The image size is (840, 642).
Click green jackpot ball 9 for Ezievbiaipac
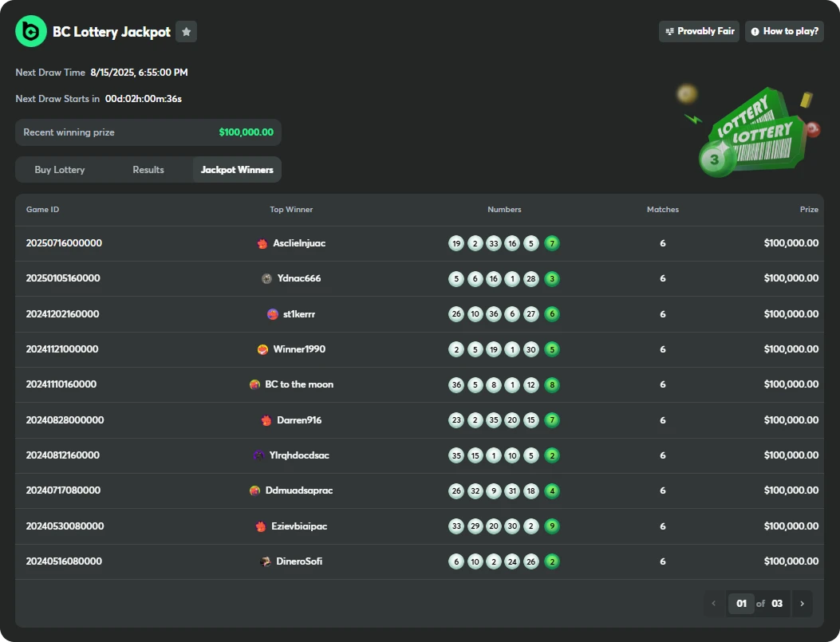[552, 526]
